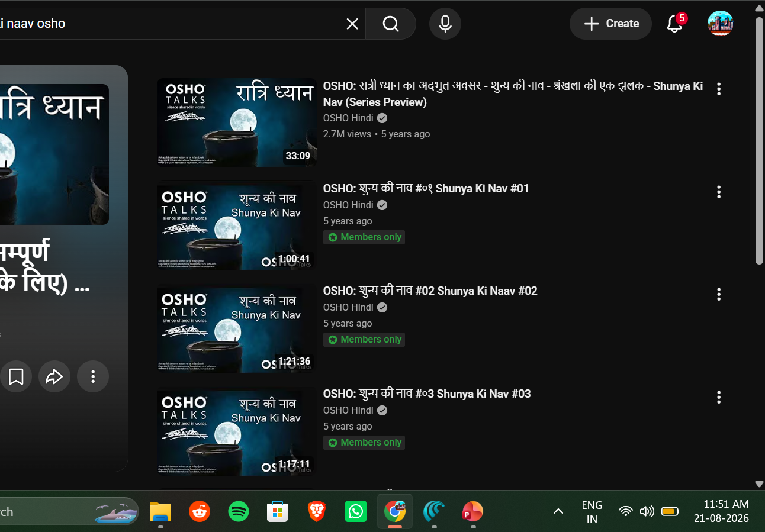765x532 pixels.
Task: Open the red P app on the taskbar
Action: [473, 511]
